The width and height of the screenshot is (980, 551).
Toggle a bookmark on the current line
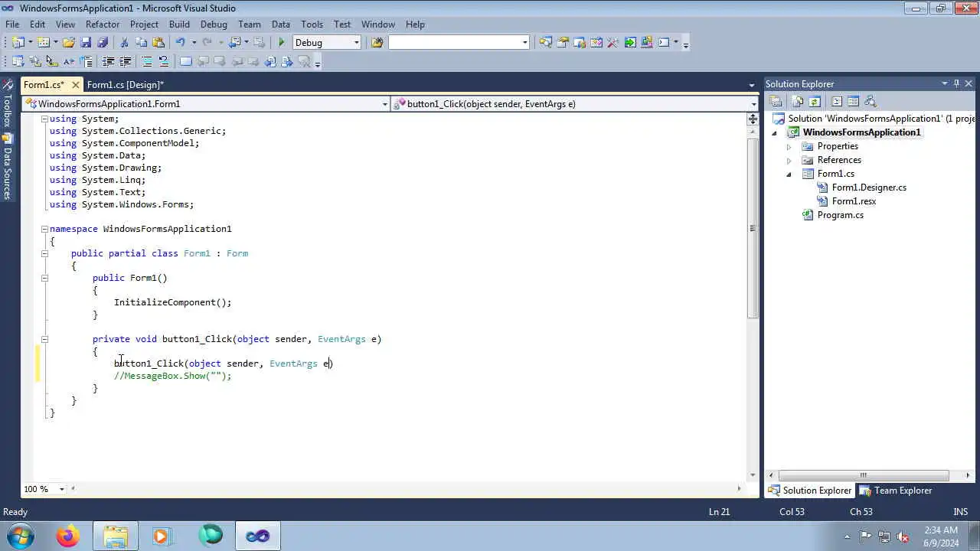click(186, 62)
